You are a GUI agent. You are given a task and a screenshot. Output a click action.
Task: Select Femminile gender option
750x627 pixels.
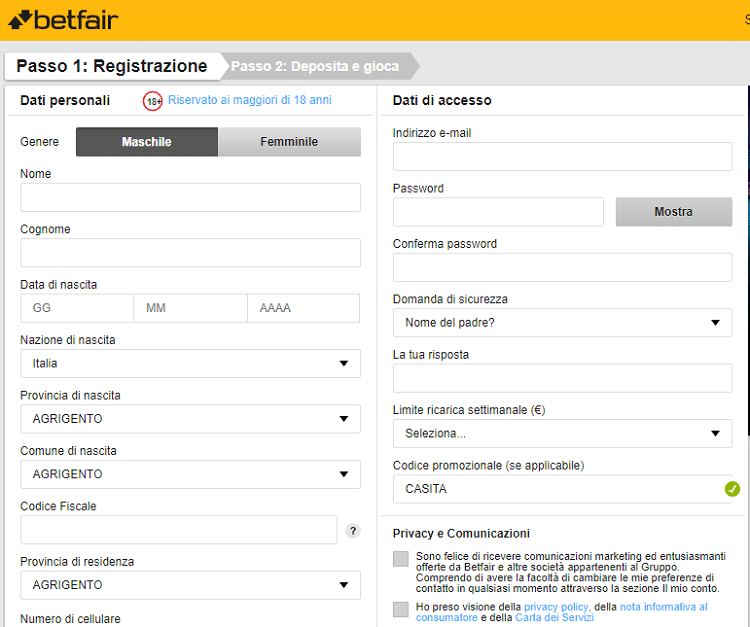pos(289,142)
